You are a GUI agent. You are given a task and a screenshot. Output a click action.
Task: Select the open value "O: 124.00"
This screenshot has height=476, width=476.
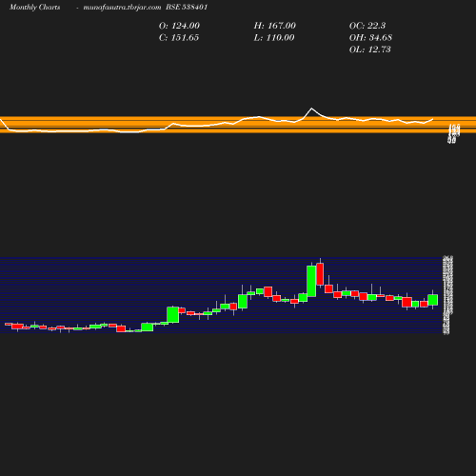[x=179, y=26]
